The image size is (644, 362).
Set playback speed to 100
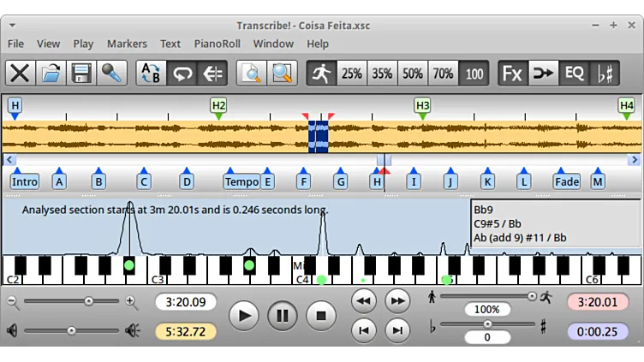click(x=474, y=74)
